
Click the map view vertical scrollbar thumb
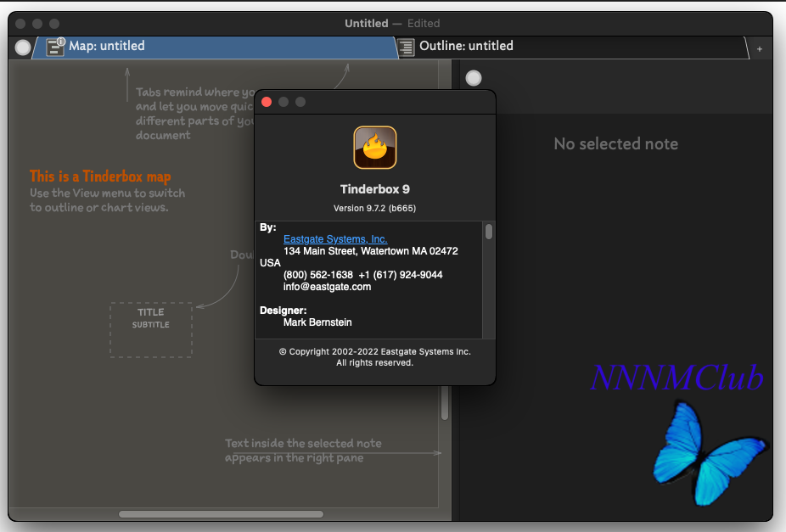445,403
